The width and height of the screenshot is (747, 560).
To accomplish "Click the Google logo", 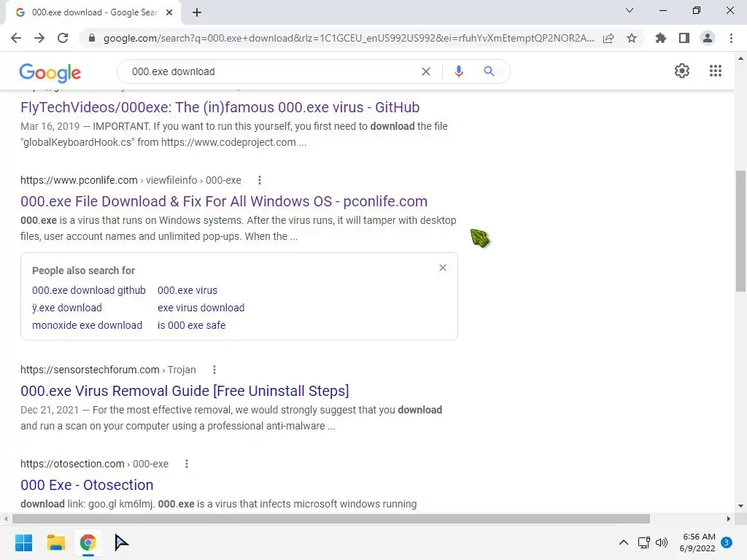I will point(50,72).
